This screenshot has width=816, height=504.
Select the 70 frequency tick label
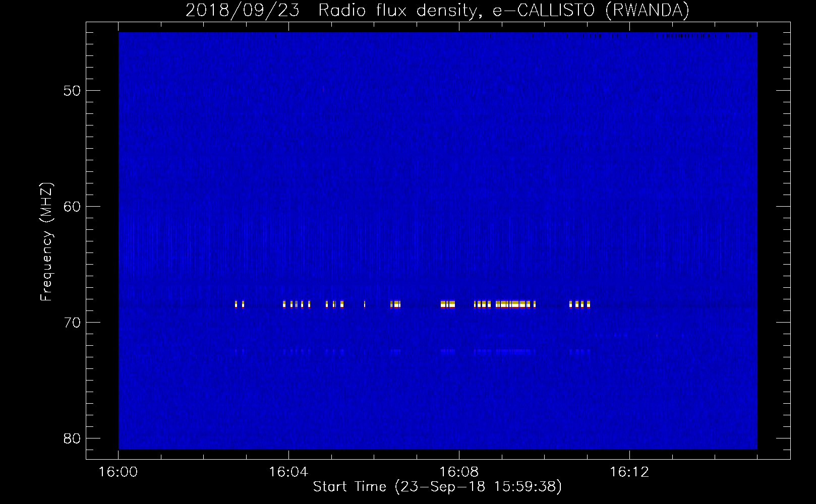click(72, 323)
